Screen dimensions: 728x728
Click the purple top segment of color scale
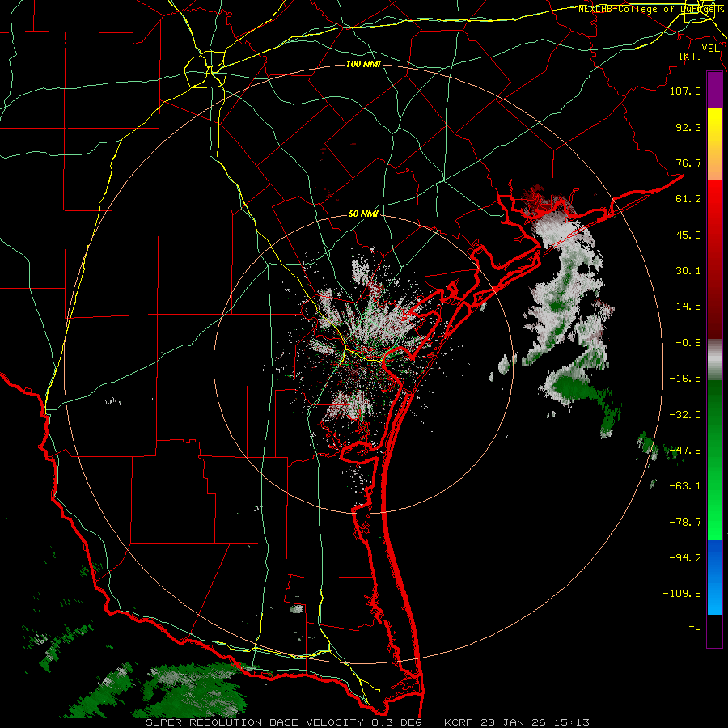point(714,90)
